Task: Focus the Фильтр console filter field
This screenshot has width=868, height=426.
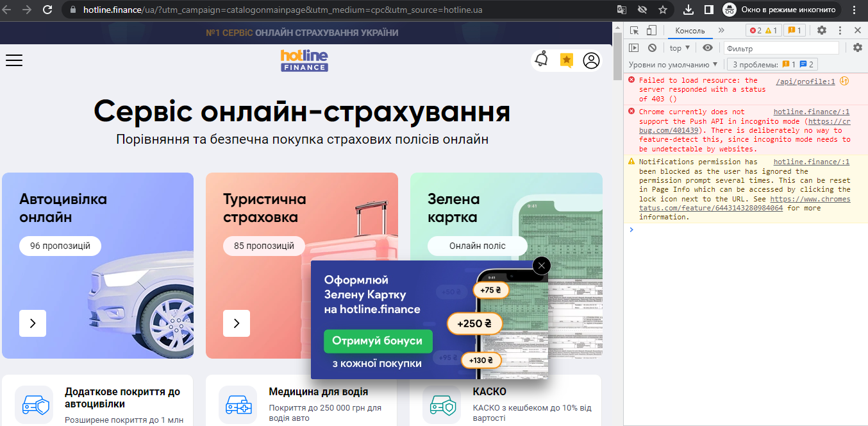Action: pos(781,48)
